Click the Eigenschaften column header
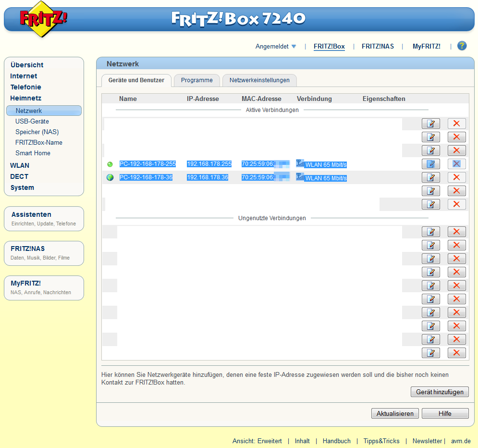 point(384,99)
